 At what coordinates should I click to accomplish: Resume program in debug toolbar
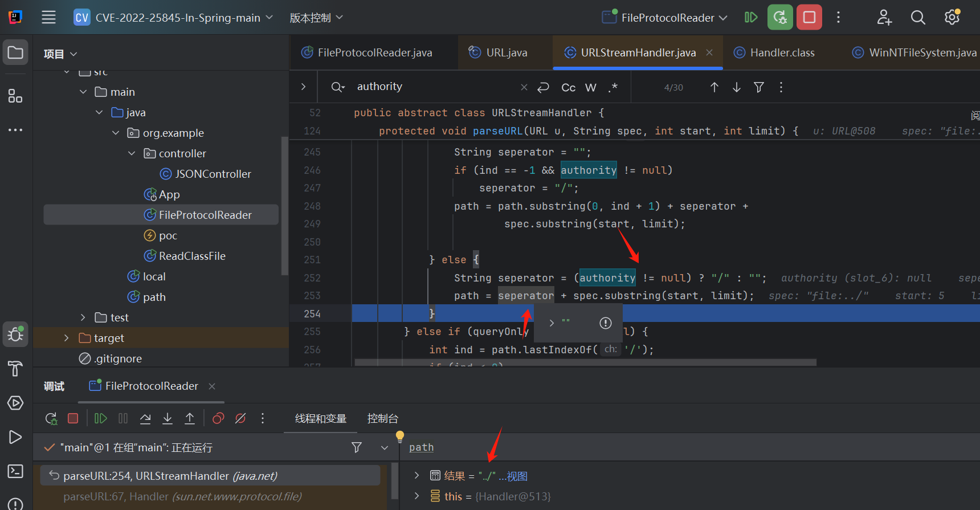pos(101,418)
